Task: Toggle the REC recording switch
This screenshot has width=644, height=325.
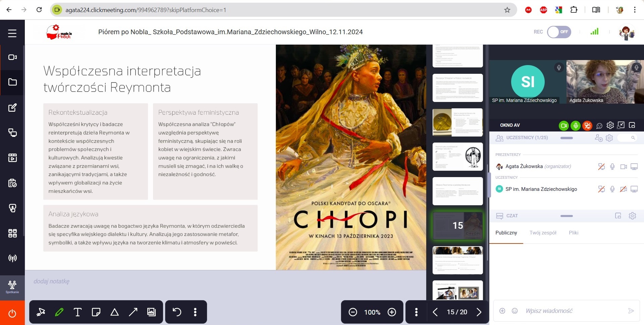Action: [559, 32]
